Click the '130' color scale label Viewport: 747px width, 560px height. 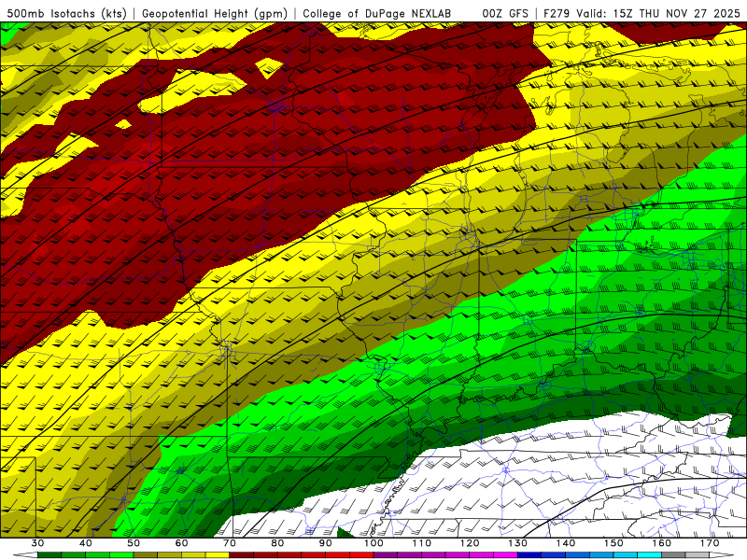coord(518,543)
